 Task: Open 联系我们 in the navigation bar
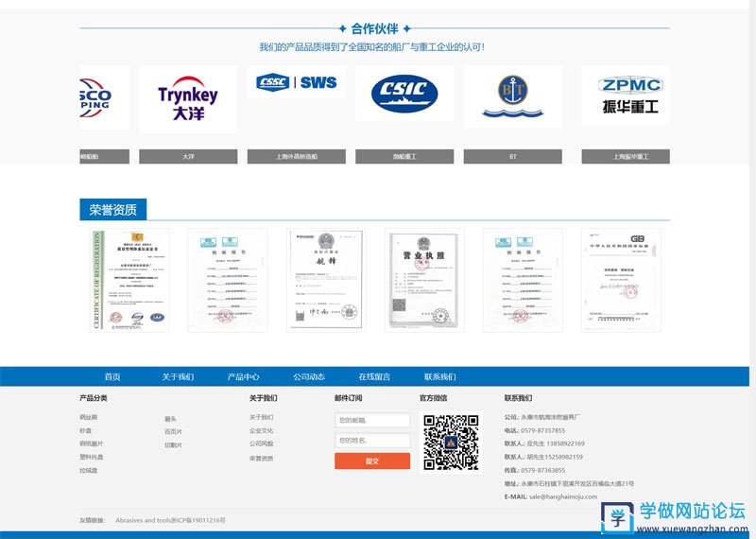pyautogui.click(x=439, y=376)
